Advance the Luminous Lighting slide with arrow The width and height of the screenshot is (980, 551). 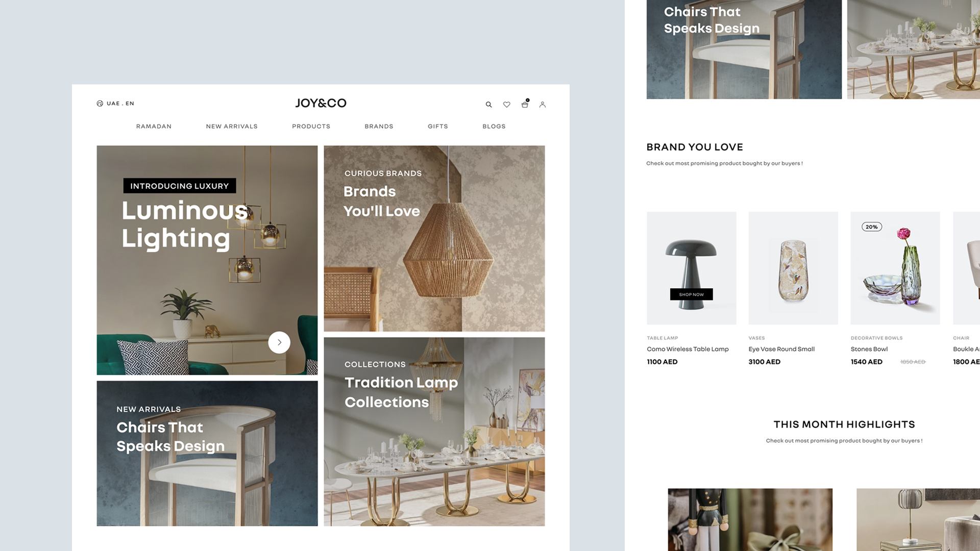point(279,342)
